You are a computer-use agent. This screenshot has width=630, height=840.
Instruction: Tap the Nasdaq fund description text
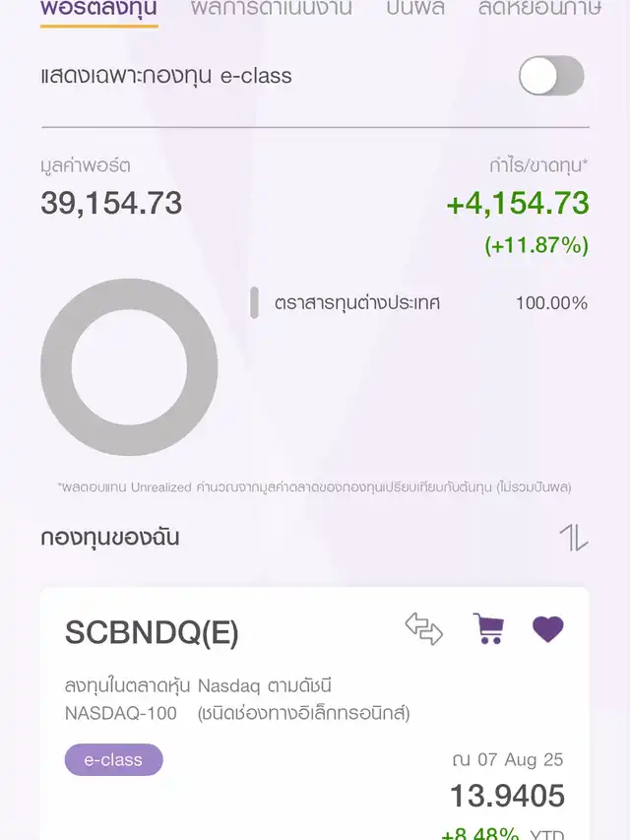(237, 699)
